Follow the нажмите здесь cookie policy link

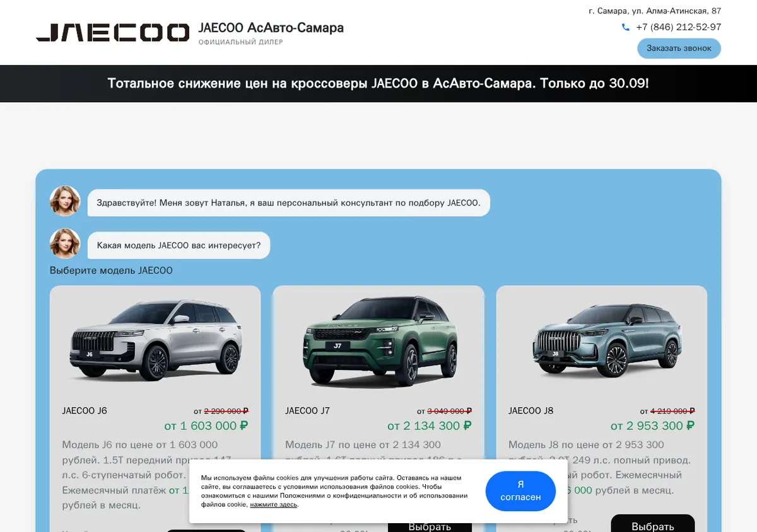coord(273,505)
